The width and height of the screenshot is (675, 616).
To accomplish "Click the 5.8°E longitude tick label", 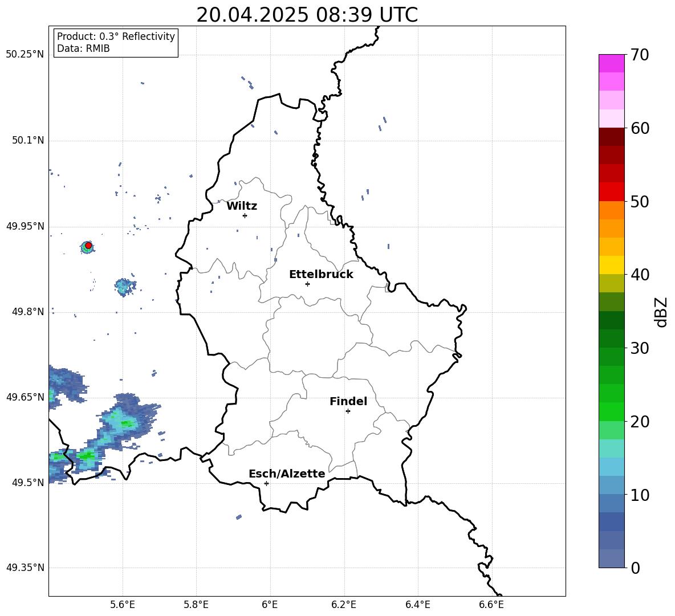I will tap(196, 605).
